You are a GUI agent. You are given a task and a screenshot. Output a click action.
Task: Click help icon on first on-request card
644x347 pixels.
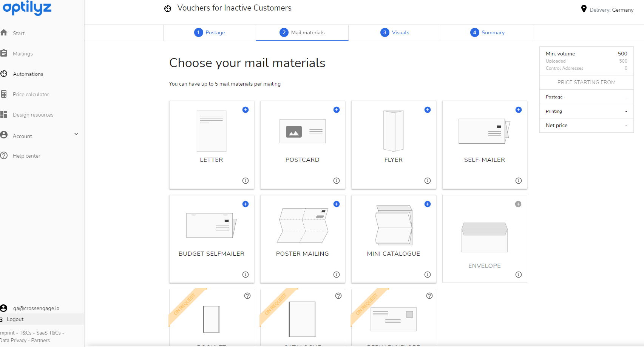[x=247, y=296]
